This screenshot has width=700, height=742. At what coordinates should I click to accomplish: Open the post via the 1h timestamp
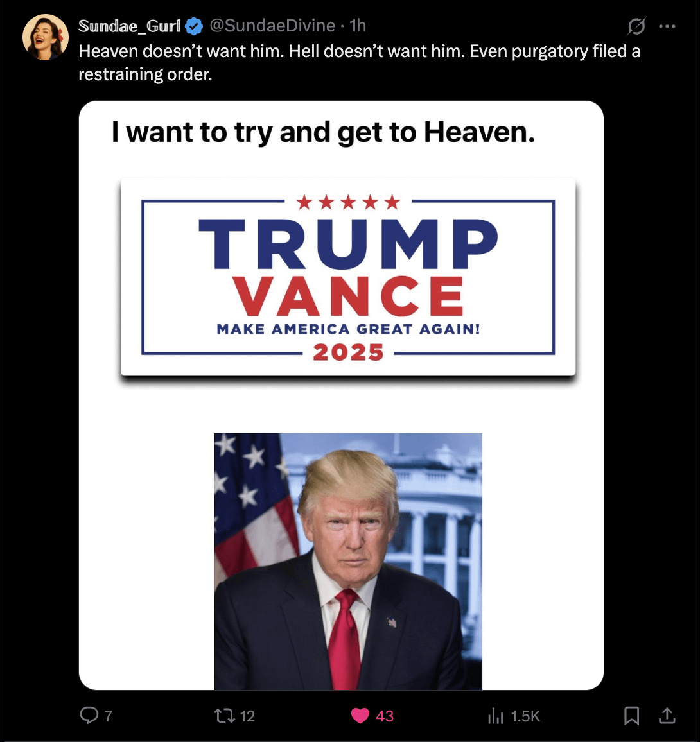pyautogui.click(x=358, y=26)
